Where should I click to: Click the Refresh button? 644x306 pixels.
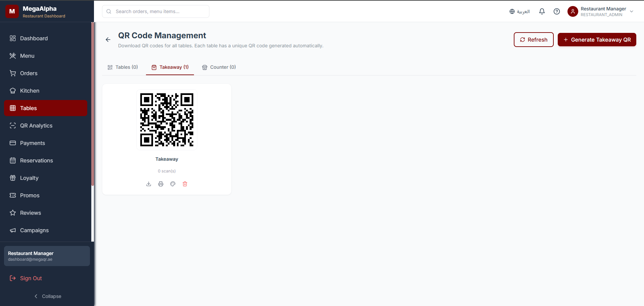click(534, 40)
